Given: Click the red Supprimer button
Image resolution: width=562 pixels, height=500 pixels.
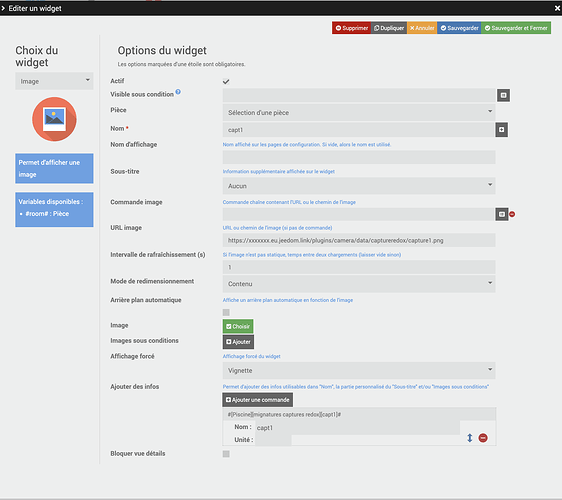Looking at the screenshot, I should tap(351, 28).
